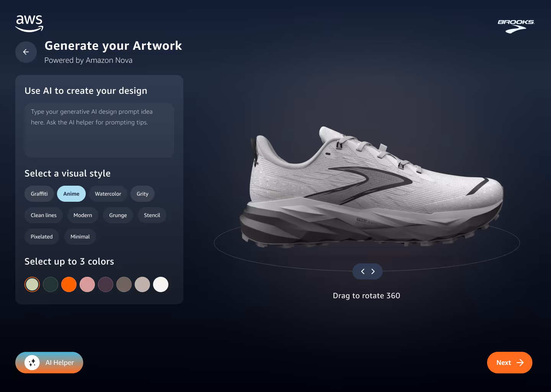Click the Brooks logo

click(x=516, y=26)
